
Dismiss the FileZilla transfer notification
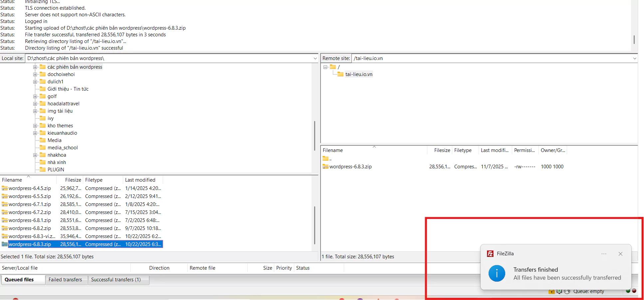pyautogui.click(x=620, y=254)
